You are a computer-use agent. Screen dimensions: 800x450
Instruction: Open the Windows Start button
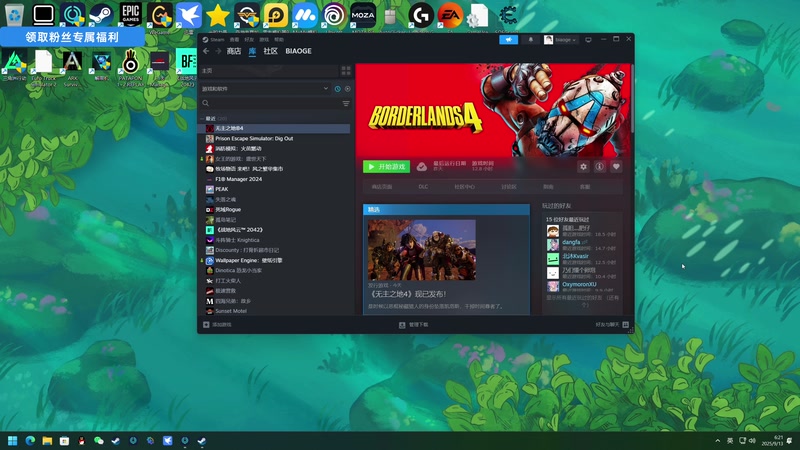click(13, 441)
